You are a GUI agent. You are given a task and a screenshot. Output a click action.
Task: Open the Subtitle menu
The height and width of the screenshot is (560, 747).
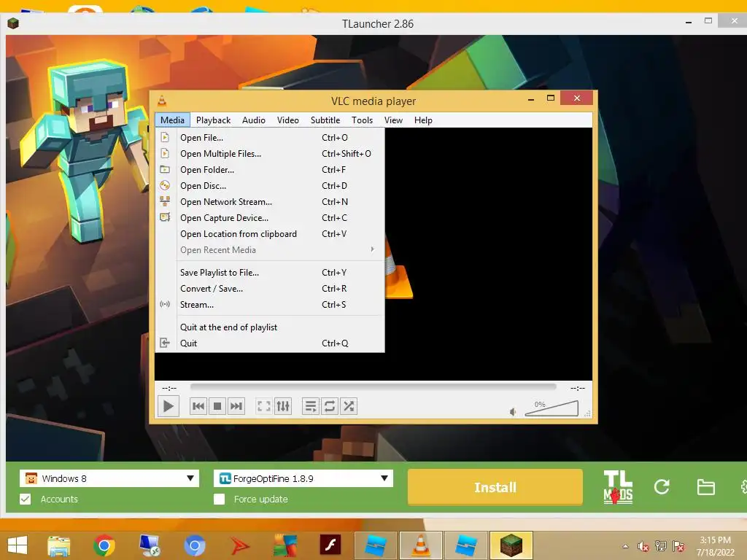325,120
